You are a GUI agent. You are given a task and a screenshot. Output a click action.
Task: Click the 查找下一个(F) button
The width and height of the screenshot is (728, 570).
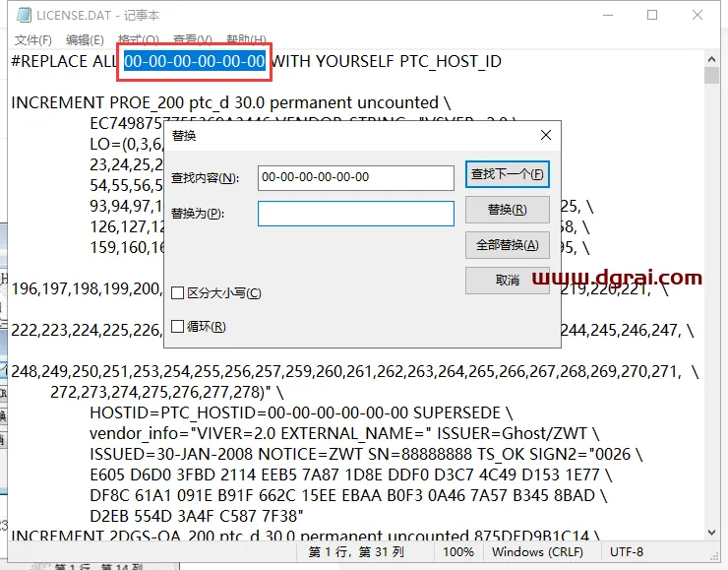pyautogui.click(x=507, y=174)
